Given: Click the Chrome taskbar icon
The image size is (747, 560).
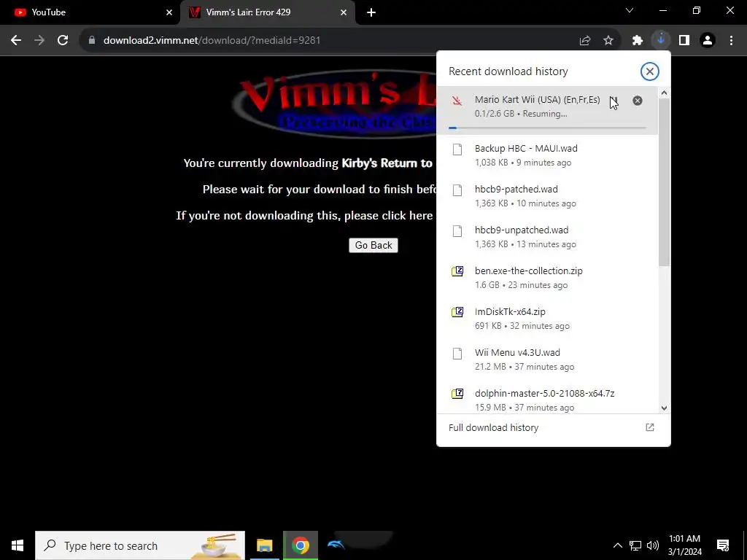Looking at the screenshot, I should 300,545.
